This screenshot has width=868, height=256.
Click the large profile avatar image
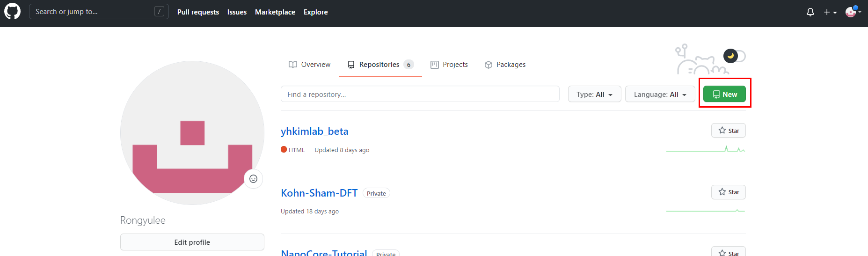click(192, 133)
